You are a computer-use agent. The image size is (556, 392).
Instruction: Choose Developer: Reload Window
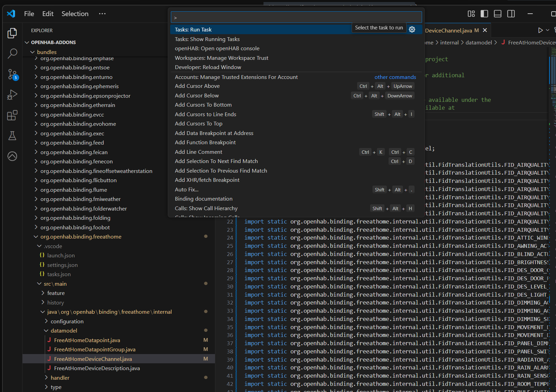[x=296, y=67]
